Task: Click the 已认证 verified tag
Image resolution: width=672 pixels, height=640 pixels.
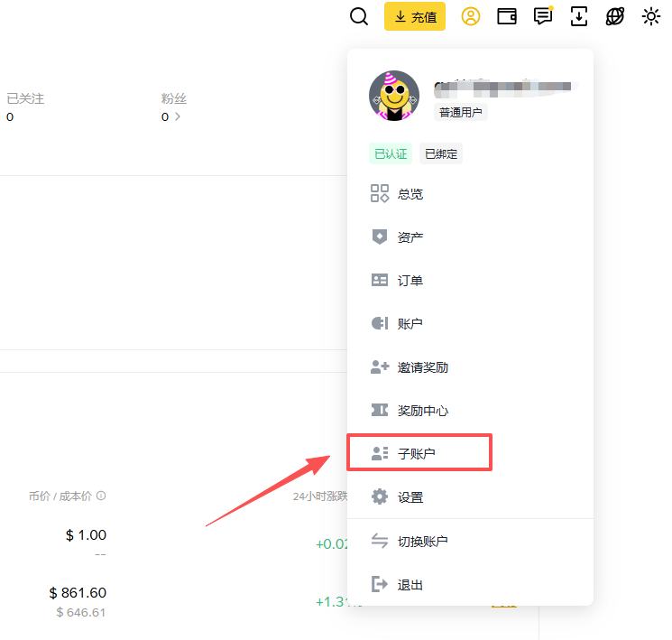Action: click(x=391, y=153)
